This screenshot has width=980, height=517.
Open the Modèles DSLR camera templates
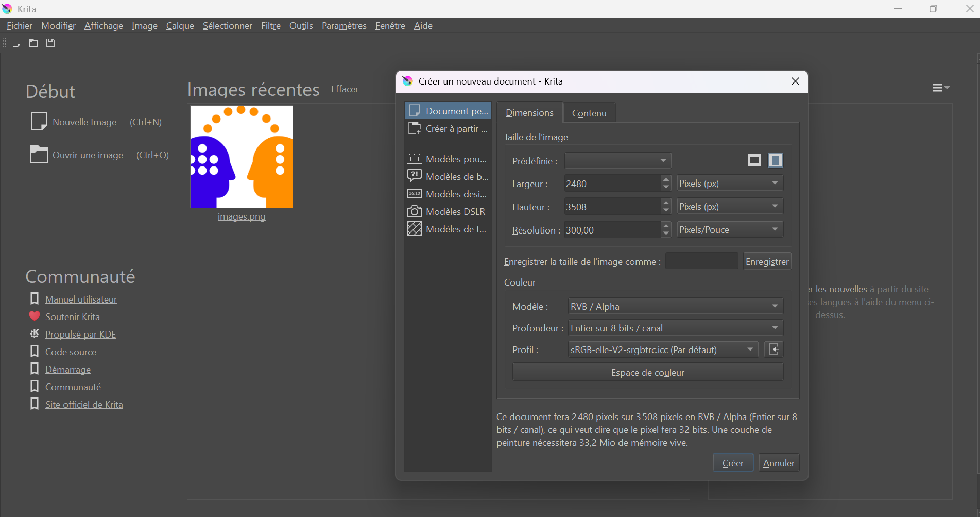[x=448, y=211]
